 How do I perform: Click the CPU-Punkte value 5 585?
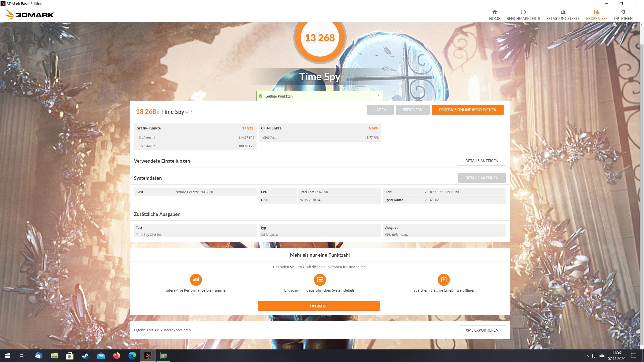click(373, 128)
